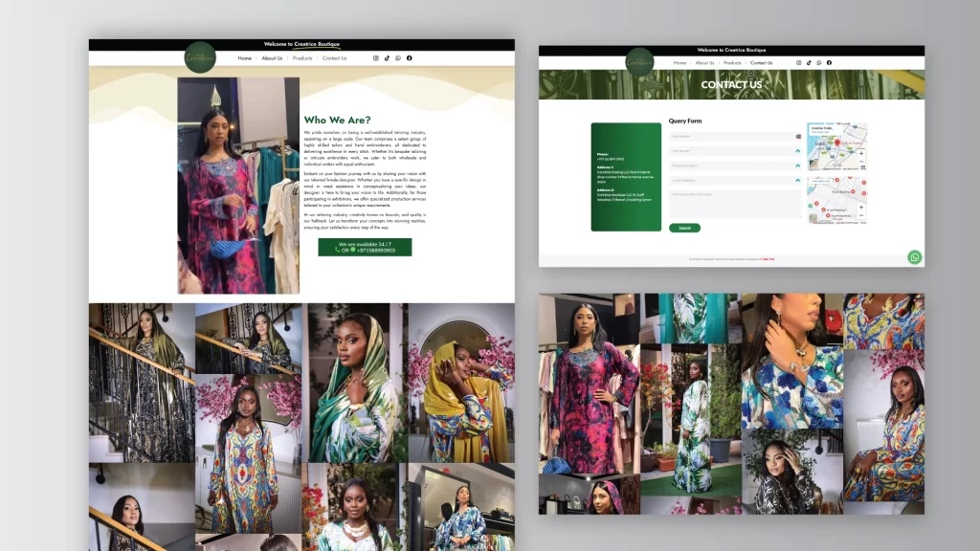
Task: Zoom out on the lower Google map
Action: pos(861,216)
